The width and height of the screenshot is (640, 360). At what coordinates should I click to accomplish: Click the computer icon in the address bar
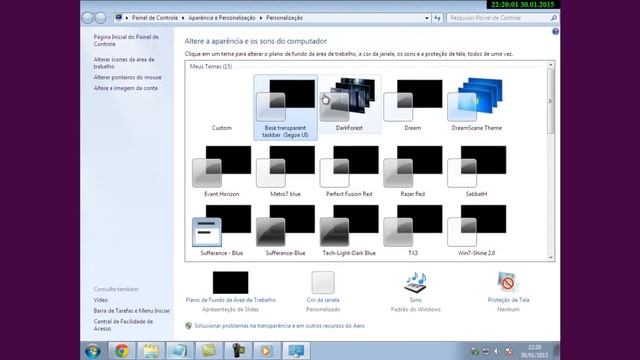pyautogui.click(x=119, y=18)
